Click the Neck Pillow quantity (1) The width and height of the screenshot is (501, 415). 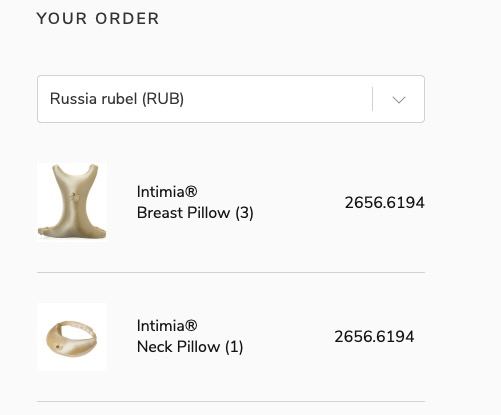coord(234,347)
